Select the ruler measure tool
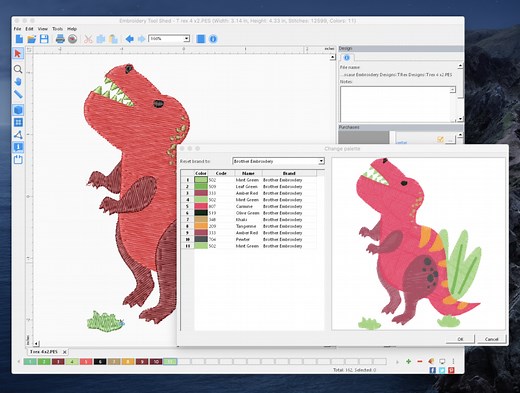520x393 pixels. point(18,94)
